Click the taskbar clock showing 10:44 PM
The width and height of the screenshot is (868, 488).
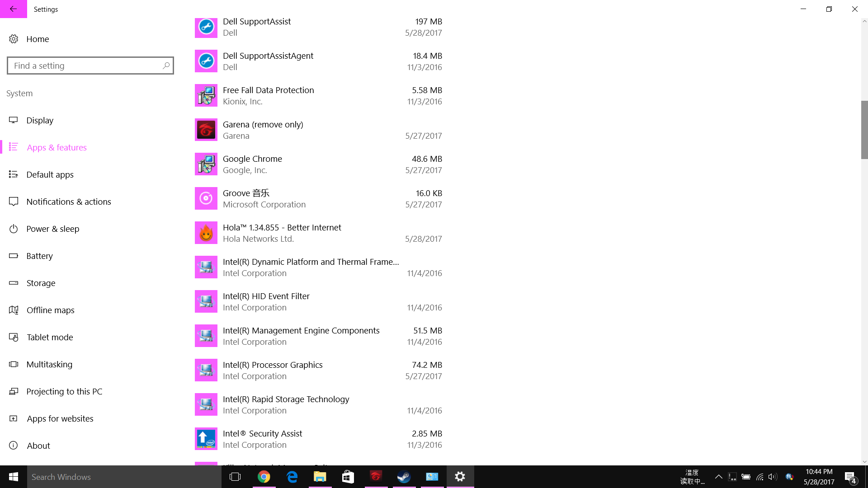(819, 471)
